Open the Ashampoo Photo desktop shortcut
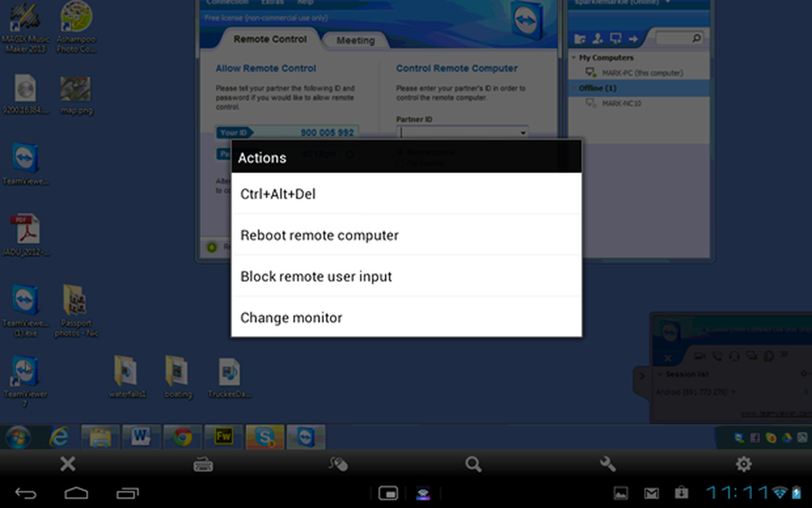The width and height of the screenshot is (812, 508). [76, 28]
